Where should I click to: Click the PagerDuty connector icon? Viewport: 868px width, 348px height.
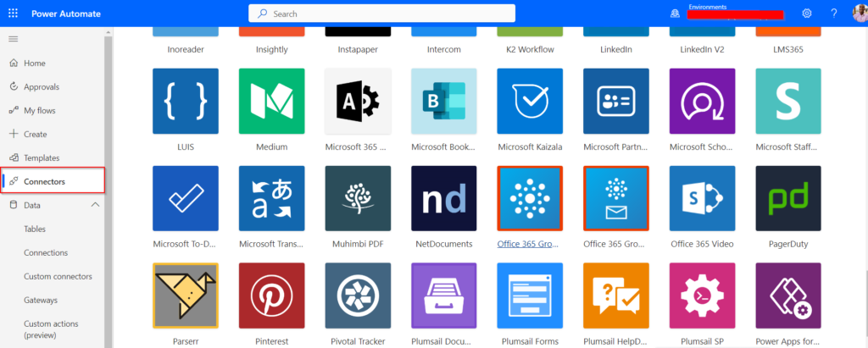[x=788, y=198]
